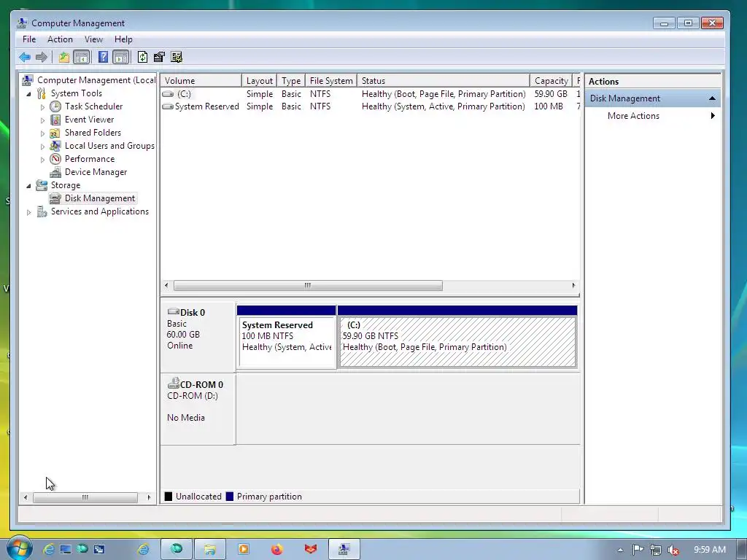Click the 59.90 GB capacity cell

pyautogui.click(x=551, y=94)
